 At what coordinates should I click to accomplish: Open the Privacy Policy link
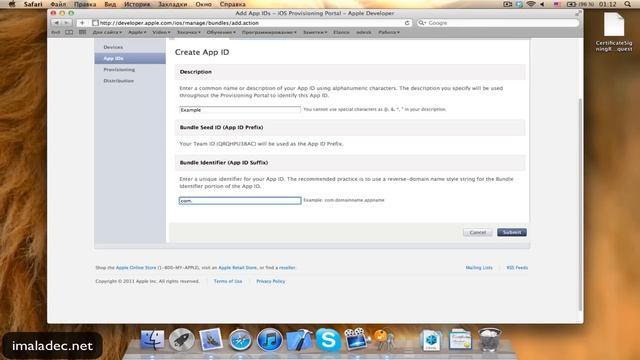(x=271, y=281)
